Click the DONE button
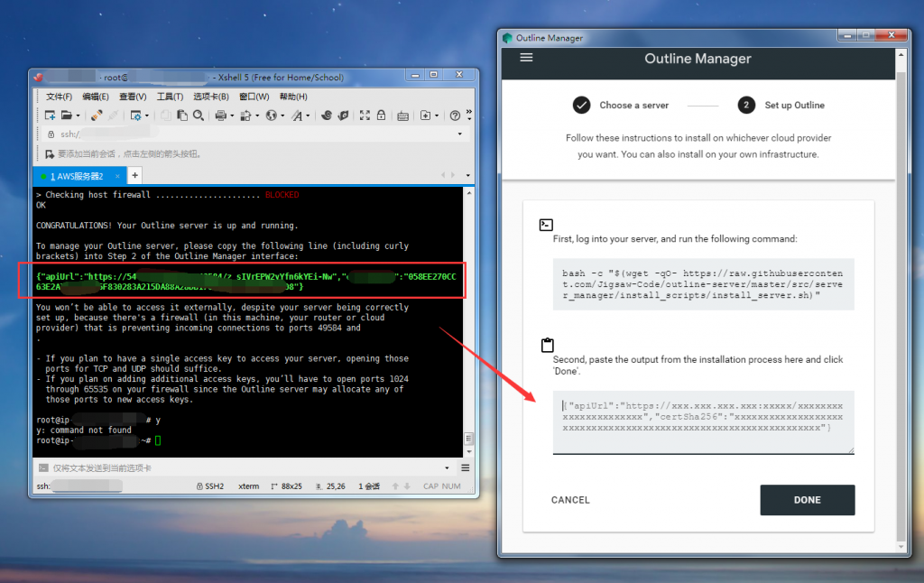Image resolution: width=924 pixels, height=583 pixels. point(807,500)
